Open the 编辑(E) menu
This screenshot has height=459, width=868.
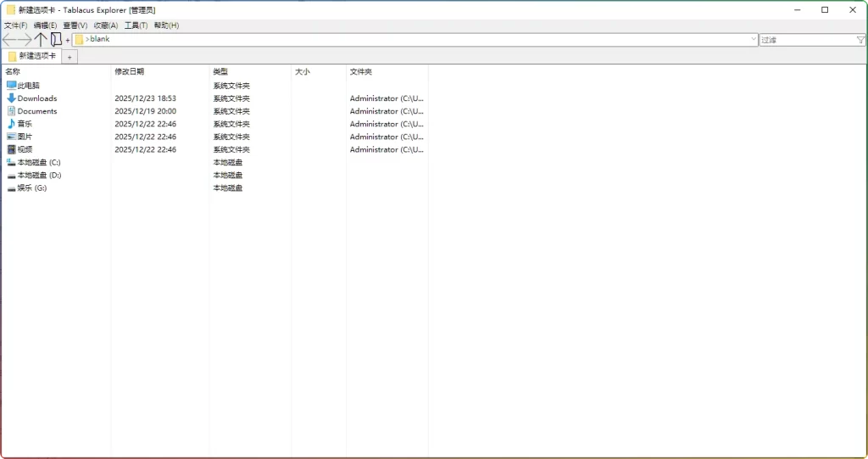(x=45, y=25)
